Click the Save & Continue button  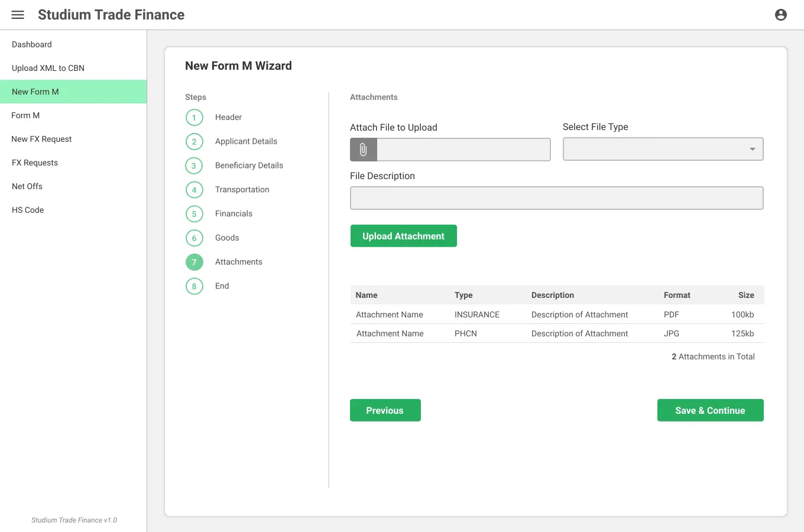[x=710, y=410]
